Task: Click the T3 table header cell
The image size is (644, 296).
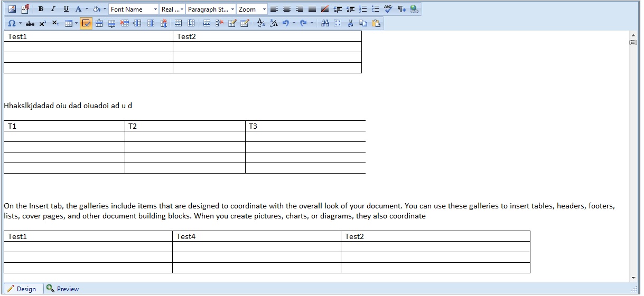Action: 305,126
